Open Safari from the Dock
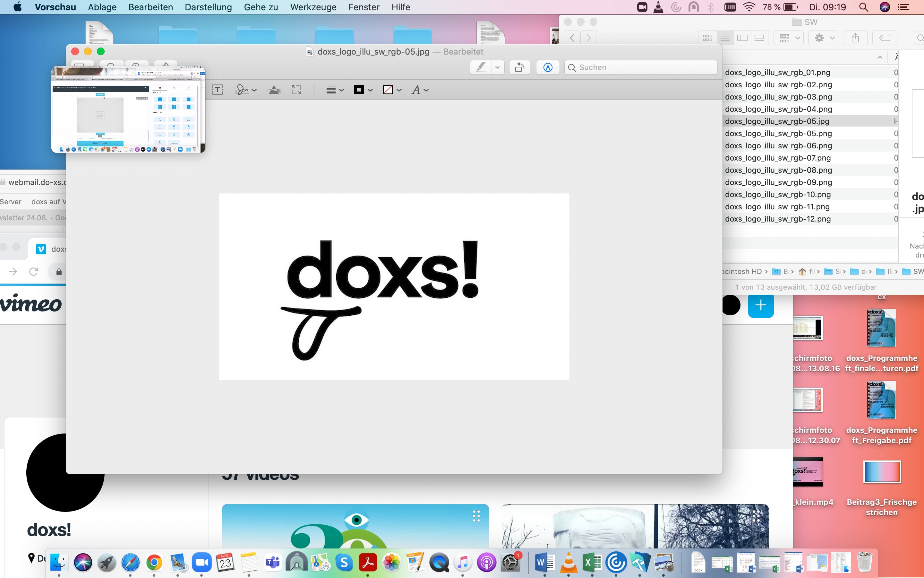This screenshot has height=578, width=924. point(130,562)
